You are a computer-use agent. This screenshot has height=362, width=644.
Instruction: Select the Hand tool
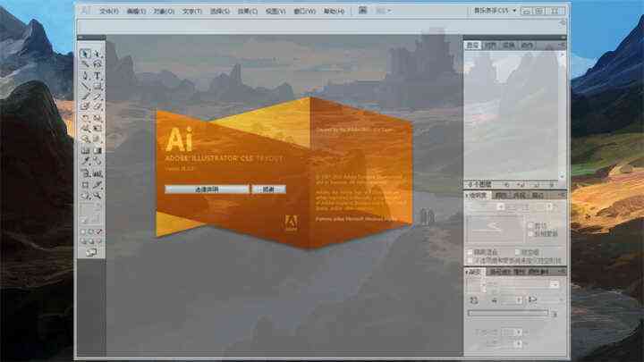[85, 196]
